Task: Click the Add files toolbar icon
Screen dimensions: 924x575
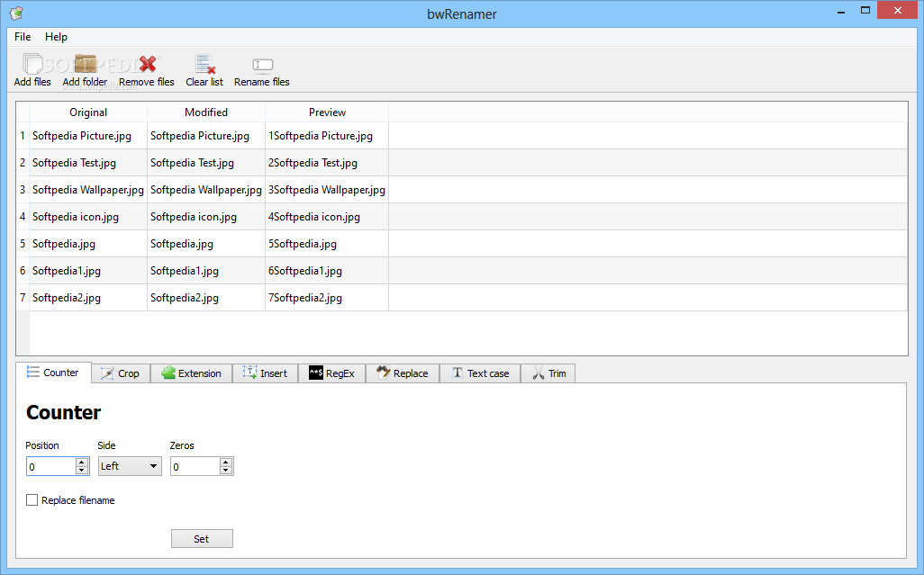Action: 32,64
